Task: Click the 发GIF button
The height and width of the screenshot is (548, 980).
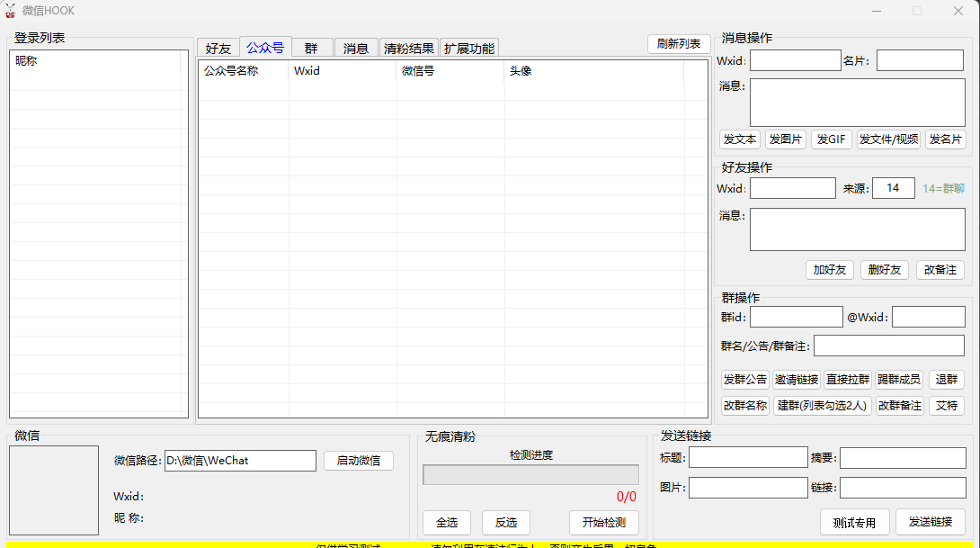Action: [831, 139]
